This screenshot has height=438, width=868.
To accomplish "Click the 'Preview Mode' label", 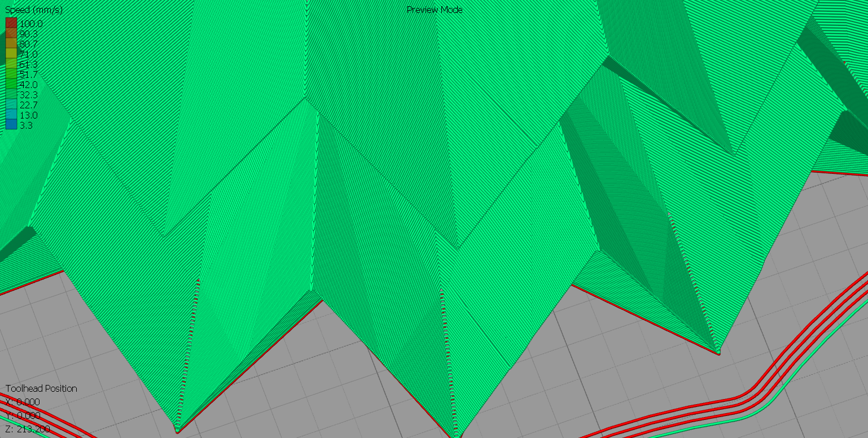I will click(x=435, y=10).
